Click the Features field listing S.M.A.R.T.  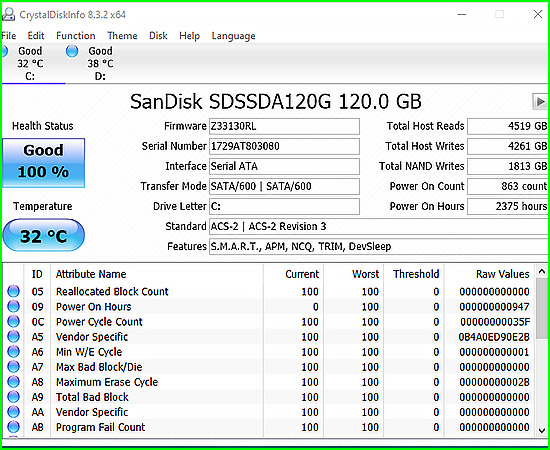click(x=378, y=247)
